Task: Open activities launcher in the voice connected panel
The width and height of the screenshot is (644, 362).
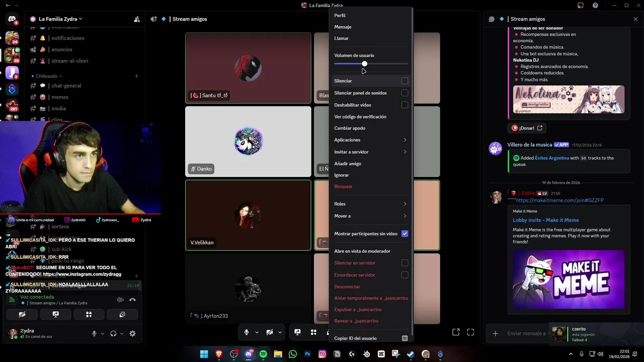Action: (x=89, y=314)
